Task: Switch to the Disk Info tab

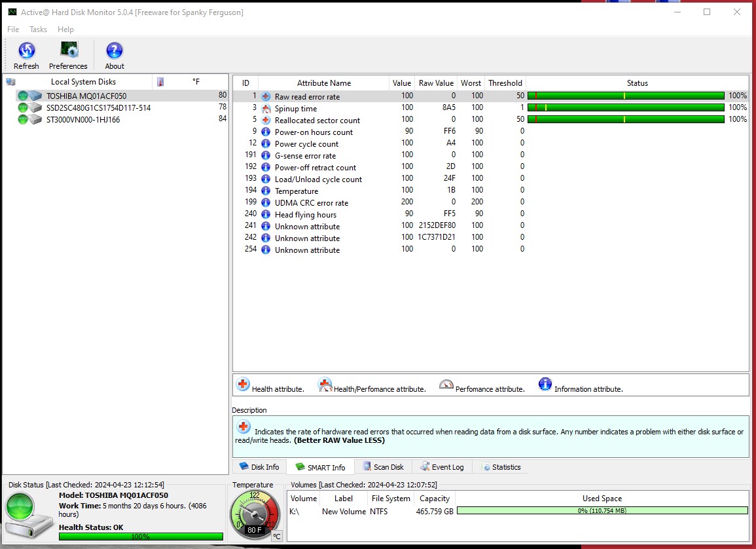Action: tap(260, 467)
